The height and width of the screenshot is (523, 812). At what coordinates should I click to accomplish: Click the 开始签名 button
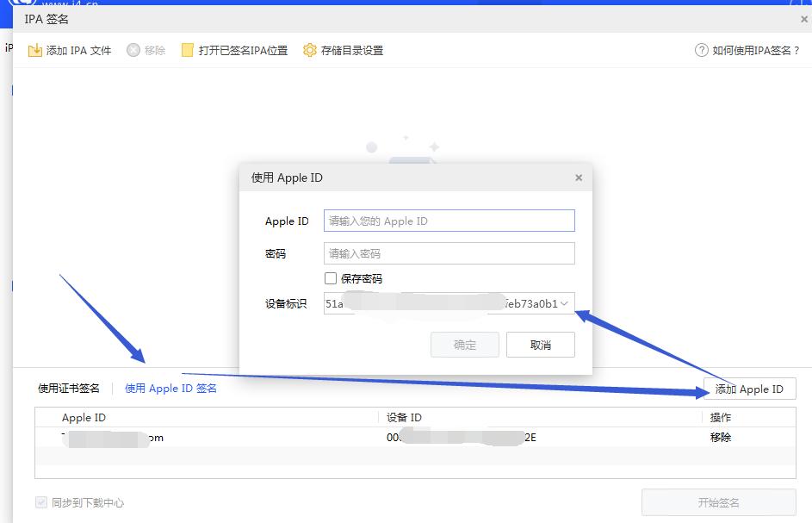[x=719, y=502]
